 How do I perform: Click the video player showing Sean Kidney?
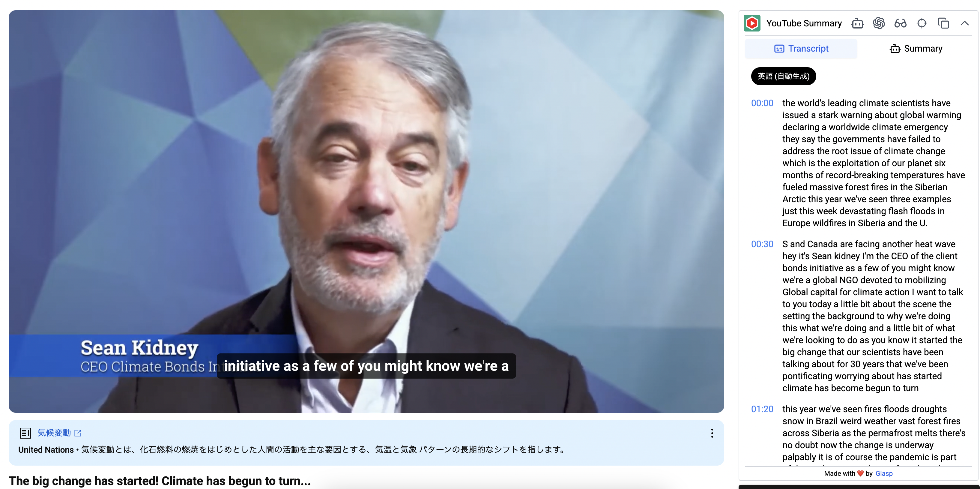[366, 211]
